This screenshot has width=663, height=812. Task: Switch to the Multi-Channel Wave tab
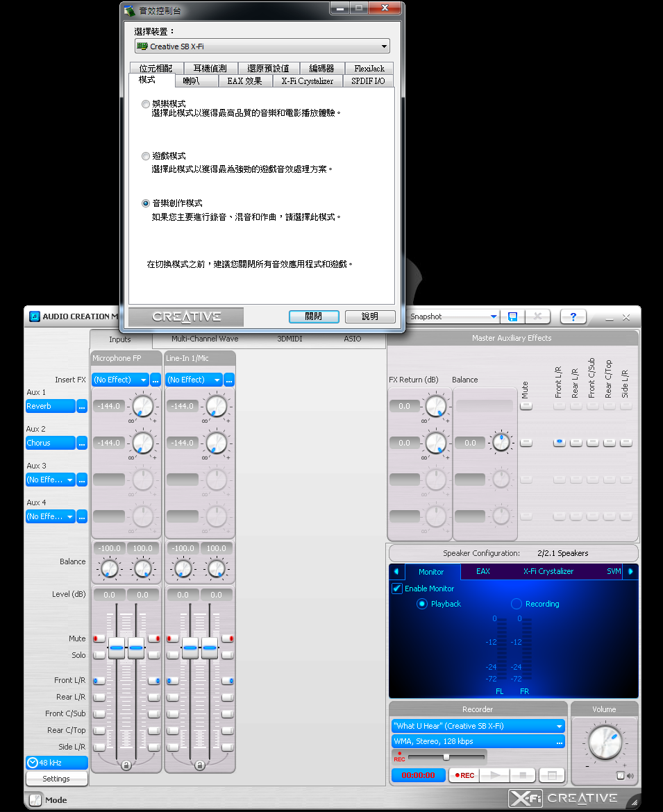pyautogui.click(x=205, y=339)
